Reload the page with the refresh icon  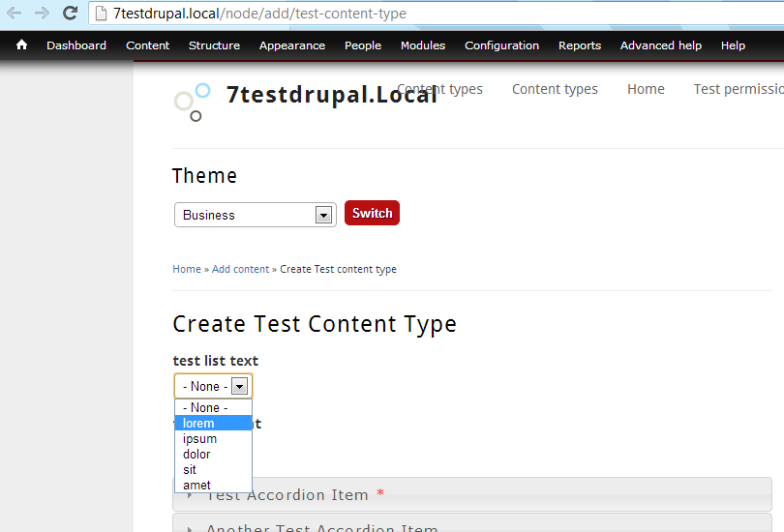click(x=70, y=13)
